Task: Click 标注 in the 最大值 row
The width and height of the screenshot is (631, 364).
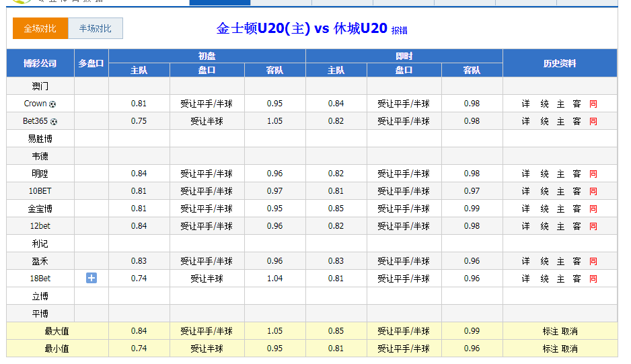Action: click(x=550, y=332)
